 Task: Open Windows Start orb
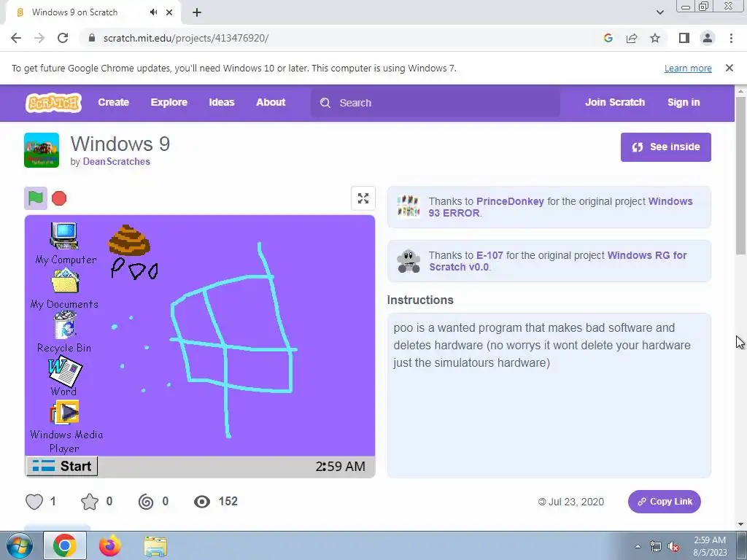tap(19, 546)
